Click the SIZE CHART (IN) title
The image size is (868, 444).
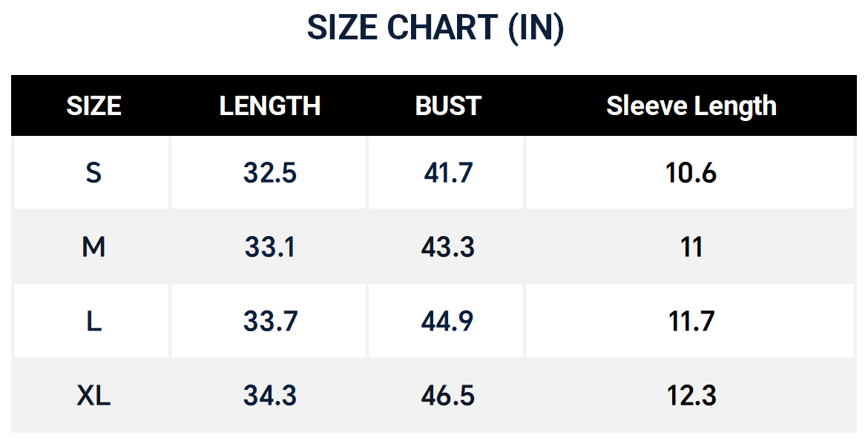(x=435, y=27)
